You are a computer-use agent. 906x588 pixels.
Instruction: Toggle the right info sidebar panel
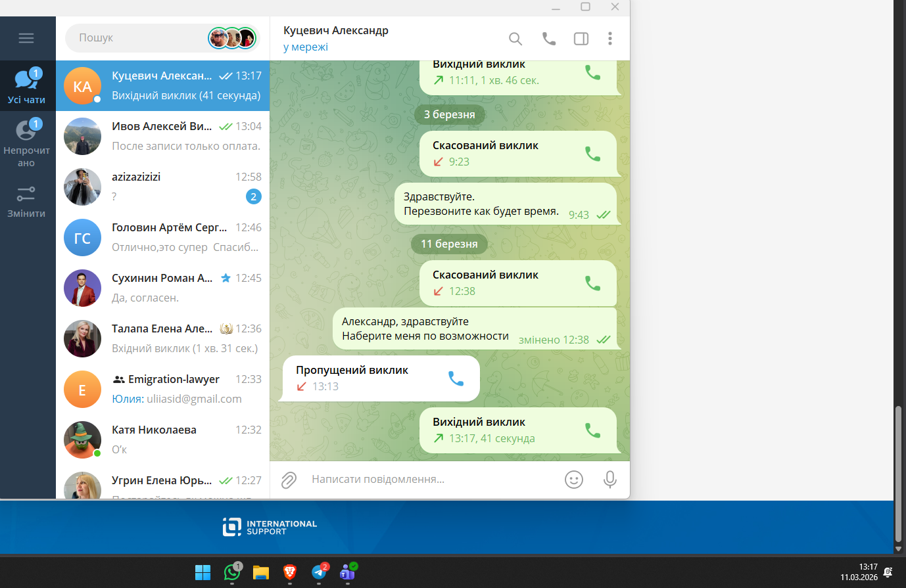click(581, 39)
